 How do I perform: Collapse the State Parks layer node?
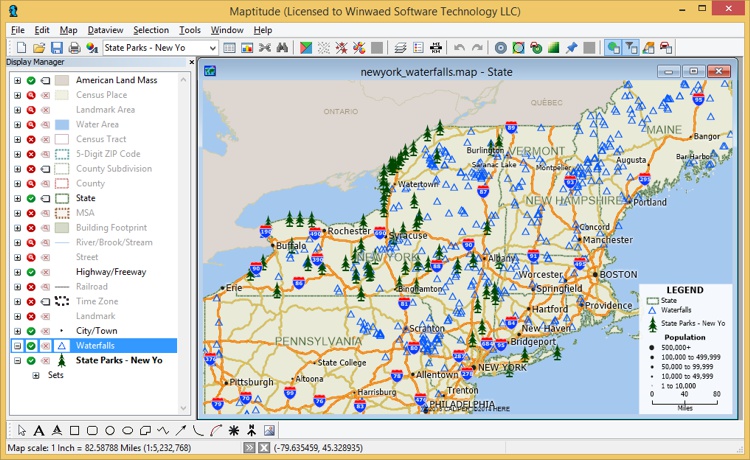coord(17,360)
